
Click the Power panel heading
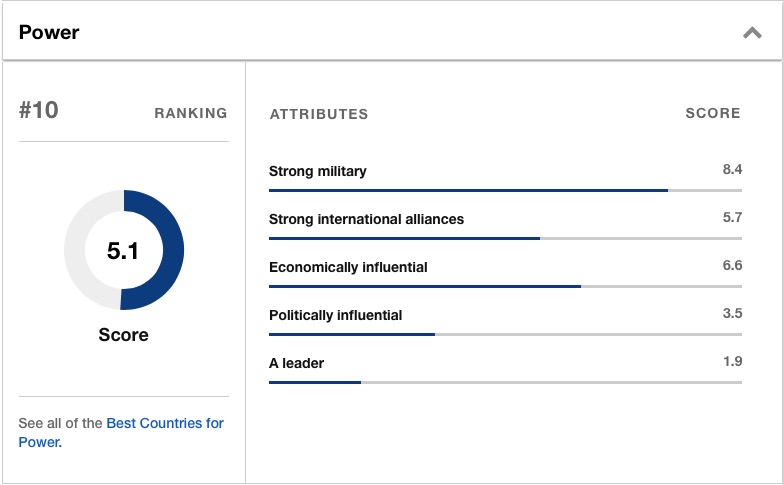click(x=49, y=32)
